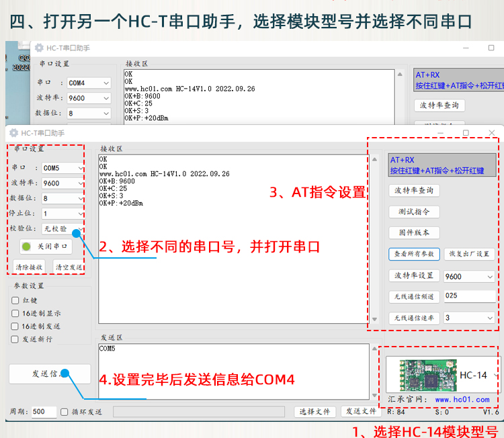Click the 发送信息 button
Image resolution: width=504 pixels, height=438 pixels.
(50, 374)
